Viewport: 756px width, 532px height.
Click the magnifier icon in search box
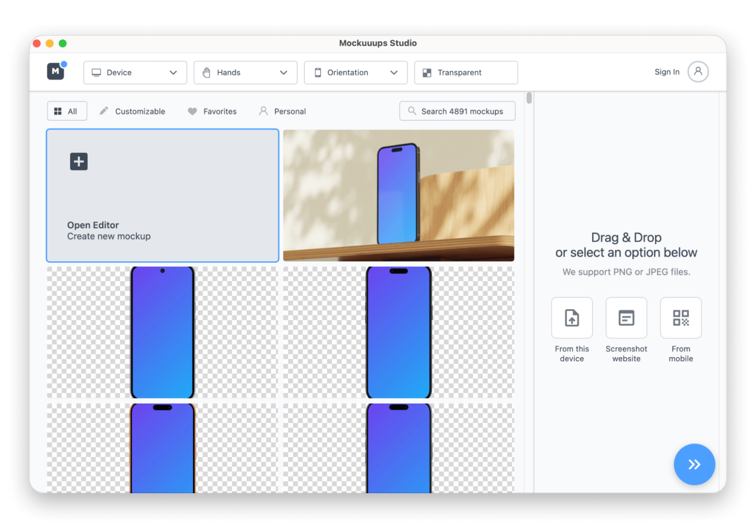coord(412,111)
